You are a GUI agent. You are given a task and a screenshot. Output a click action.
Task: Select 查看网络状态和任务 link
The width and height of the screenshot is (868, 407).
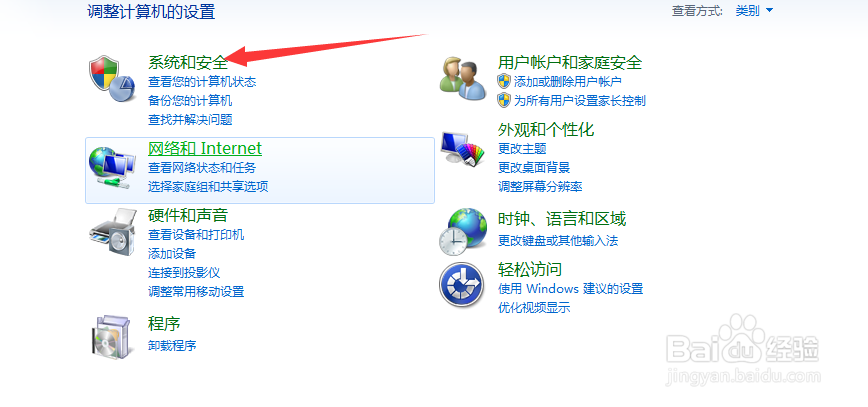pyautogui.click(x=202, y=167)
